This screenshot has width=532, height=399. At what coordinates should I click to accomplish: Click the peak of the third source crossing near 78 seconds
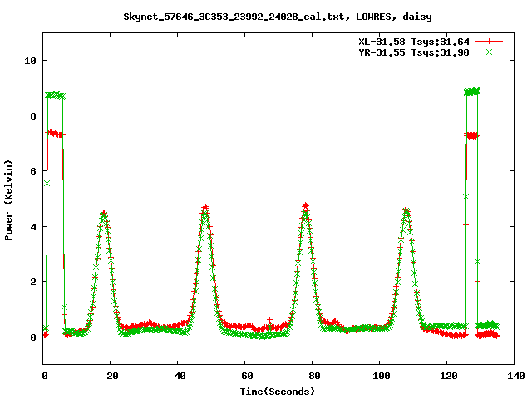(x=305, y=206)
